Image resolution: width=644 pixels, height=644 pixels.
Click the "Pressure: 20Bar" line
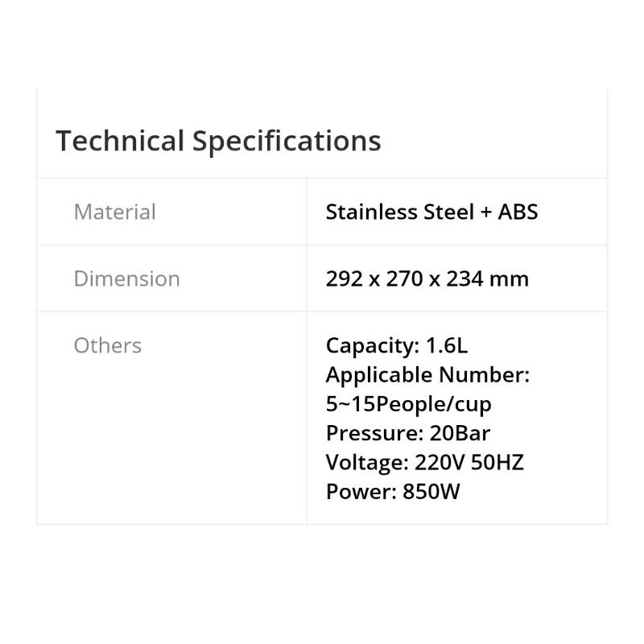(407, 433)
